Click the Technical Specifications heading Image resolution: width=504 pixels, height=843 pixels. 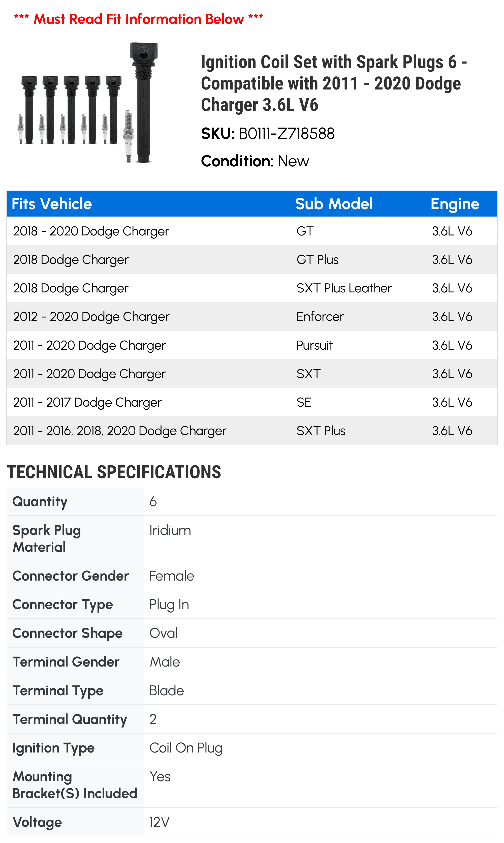pyautogui.click(x=114, y=472)
